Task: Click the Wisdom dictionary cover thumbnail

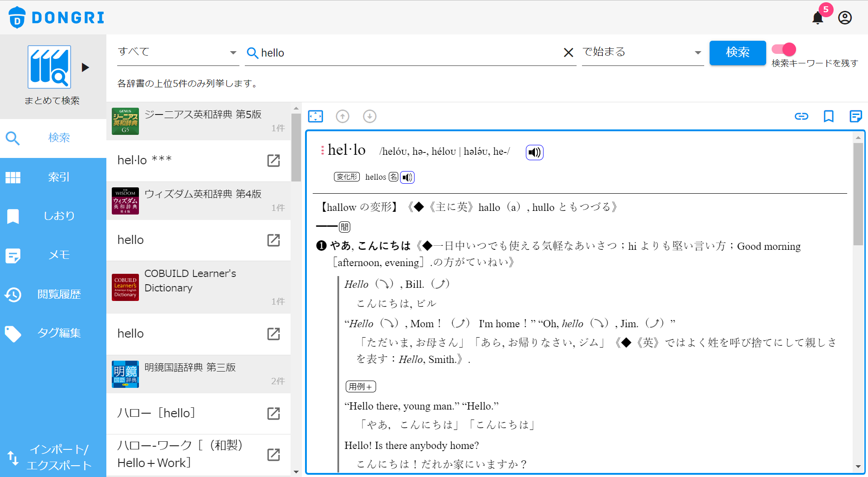Action: pos(125,201)
